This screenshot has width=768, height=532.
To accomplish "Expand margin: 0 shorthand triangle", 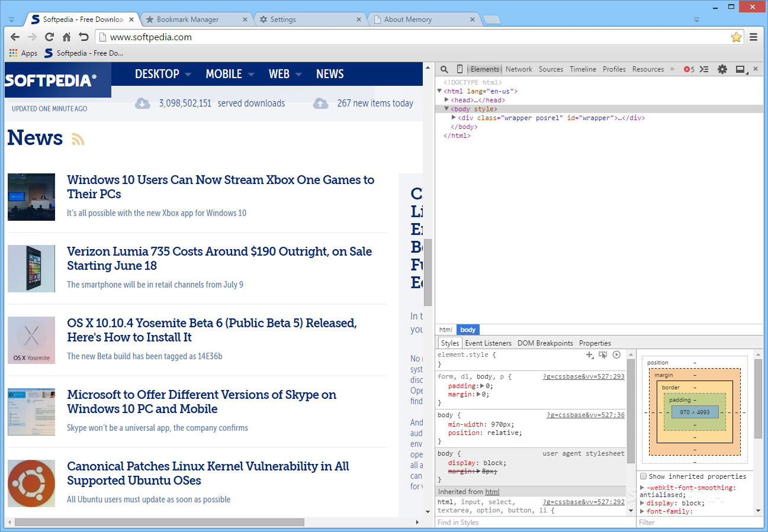I will (x=478, y=394).
